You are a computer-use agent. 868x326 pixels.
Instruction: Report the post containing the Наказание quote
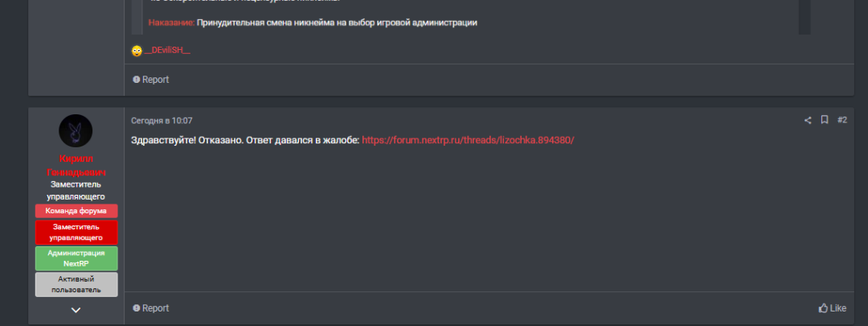151,80
